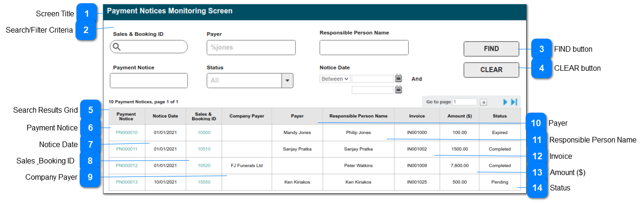
Task: Open payment notice PN000013
Action: (x=127, y=182)
